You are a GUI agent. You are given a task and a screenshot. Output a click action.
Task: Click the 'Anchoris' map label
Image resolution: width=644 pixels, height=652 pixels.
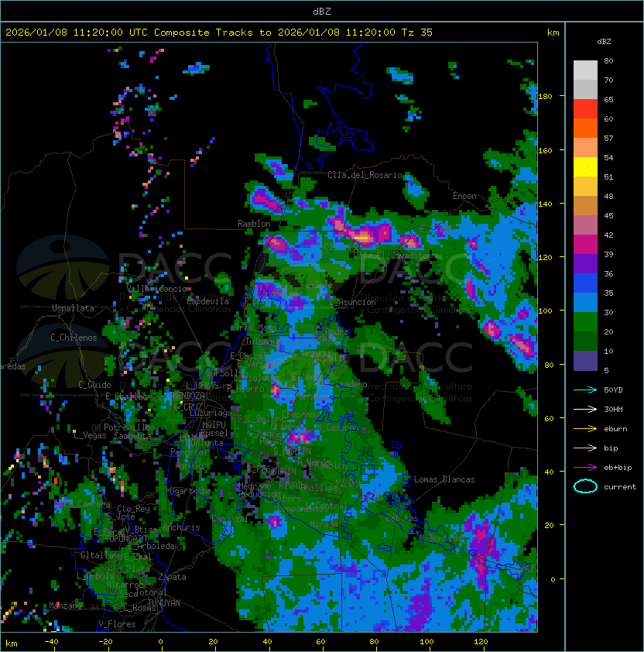coord(181,527)
